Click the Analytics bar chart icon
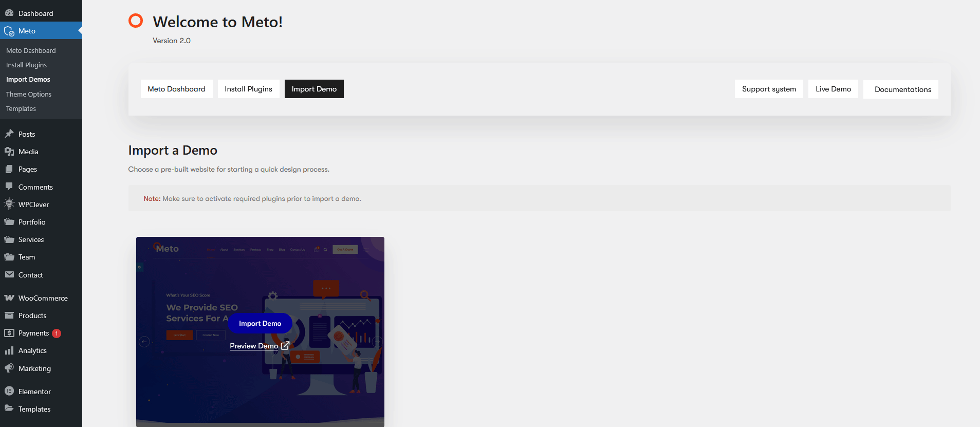 [x=9, y=350]
